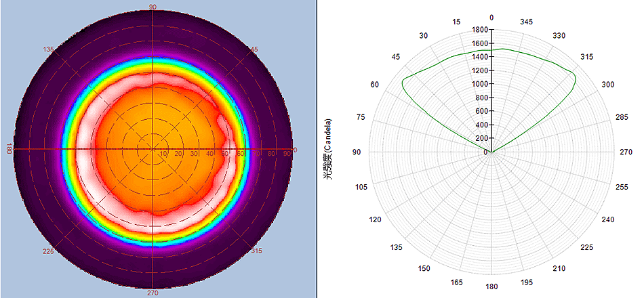Click the 225 degree label on the left plot
This screenshot has width=644, height=298.
(x=48, y=251)
